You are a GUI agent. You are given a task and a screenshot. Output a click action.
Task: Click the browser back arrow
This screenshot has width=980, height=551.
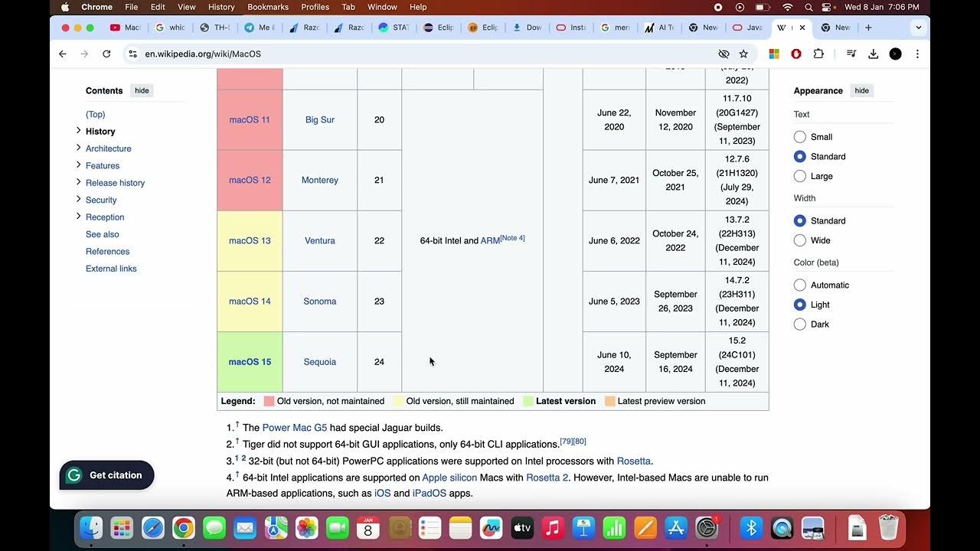click(x=63, y=54)
